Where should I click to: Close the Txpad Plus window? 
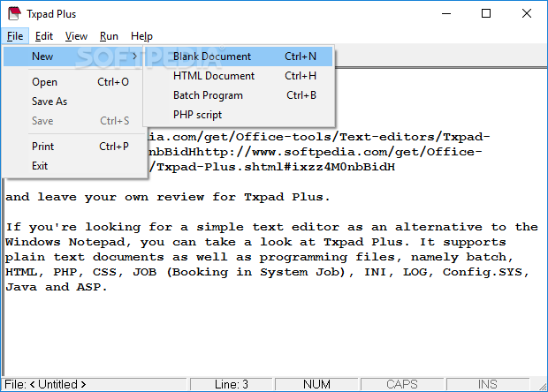(x=526, y=13)
